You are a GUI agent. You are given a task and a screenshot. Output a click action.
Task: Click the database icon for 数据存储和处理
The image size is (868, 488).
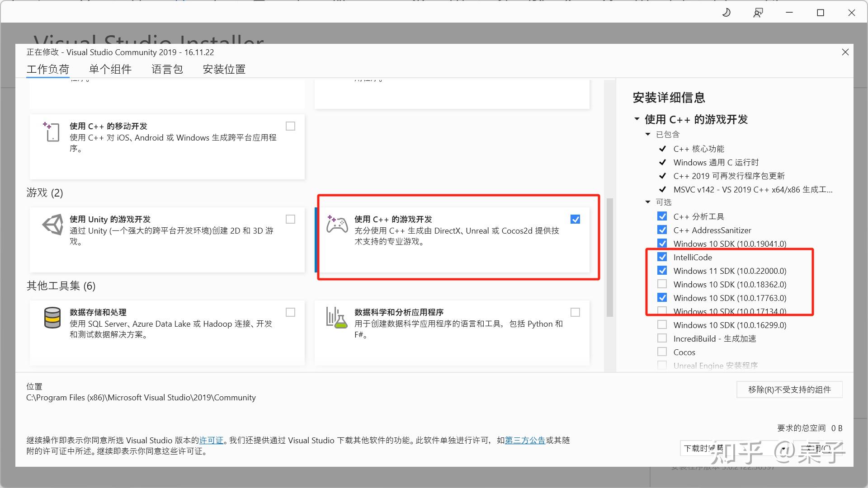[52, 318]
